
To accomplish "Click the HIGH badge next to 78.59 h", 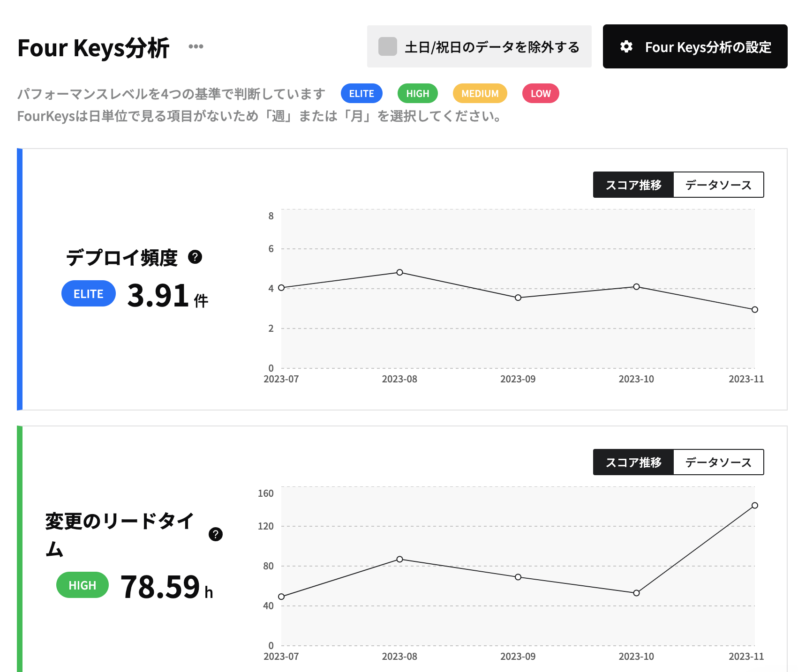I will (x=83, y=585).
